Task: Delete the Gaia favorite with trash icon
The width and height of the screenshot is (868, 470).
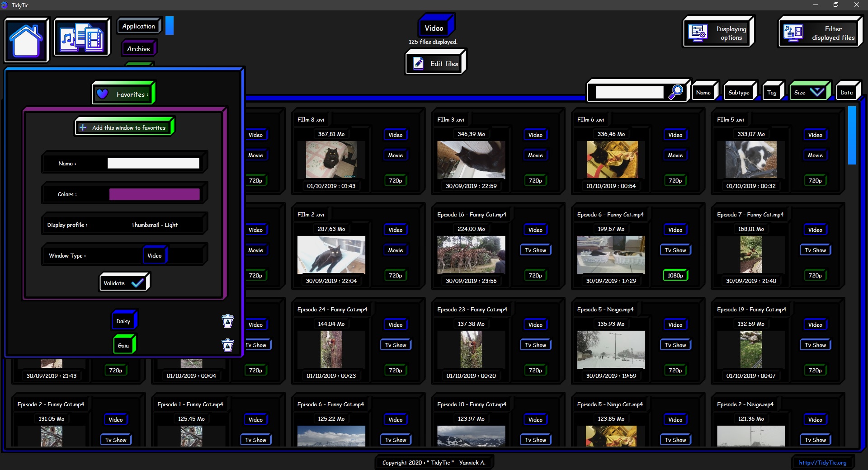Action: (x=228, y=345)
